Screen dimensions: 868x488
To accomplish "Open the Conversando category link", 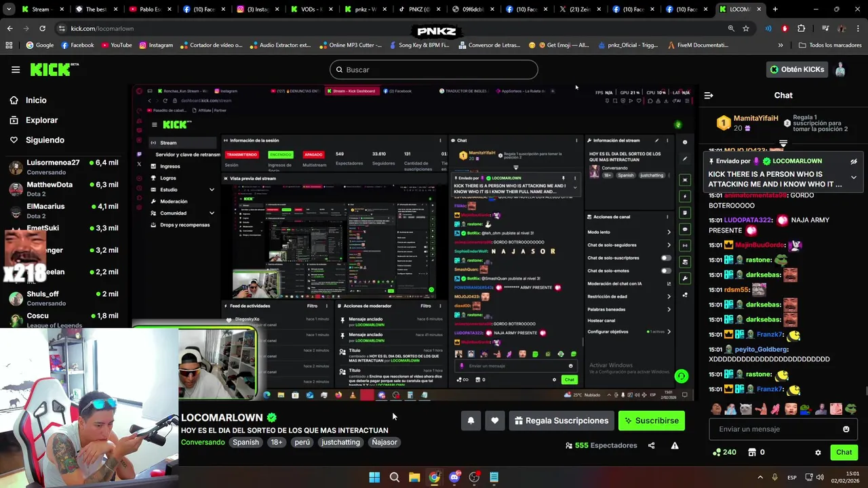I will pyautogui.click(x=203, y=442).
